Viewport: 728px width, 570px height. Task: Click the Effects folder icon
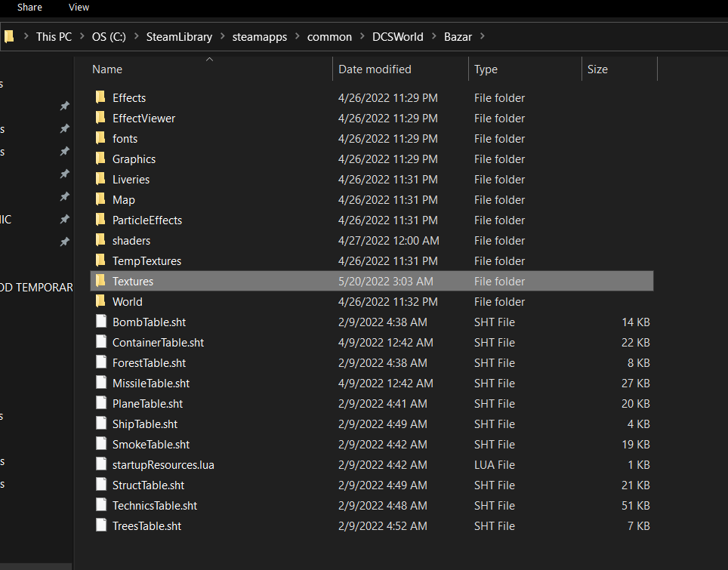(x=100, y=97)
